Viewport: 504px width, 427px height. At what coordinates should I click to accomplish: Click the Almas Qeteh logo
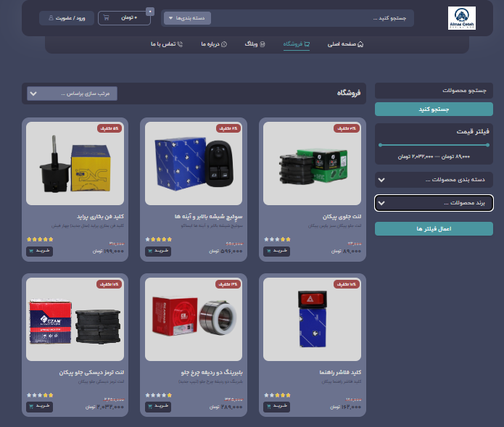461,18
